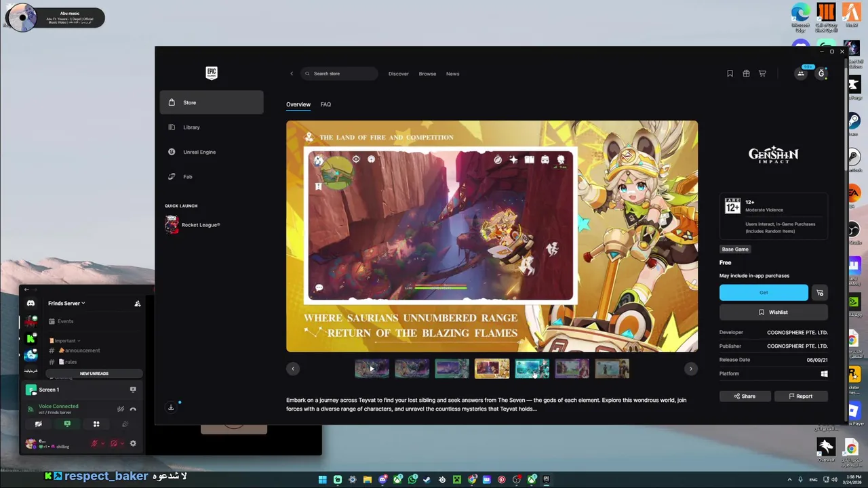Toggle Discord screen share button
This screenshot has height=488, width=868.
pyautogui.click(x=67, y=424)
